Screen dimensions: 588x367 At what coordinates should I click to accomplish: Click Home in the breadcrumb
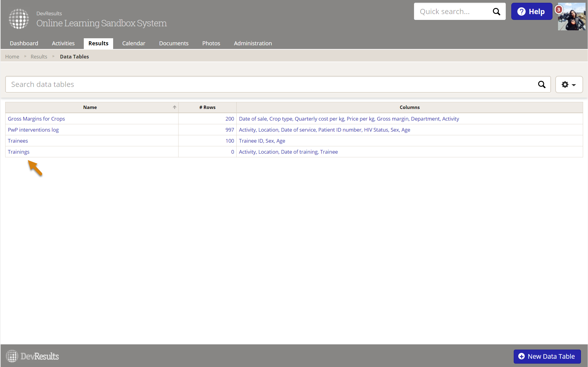[12, 57]
